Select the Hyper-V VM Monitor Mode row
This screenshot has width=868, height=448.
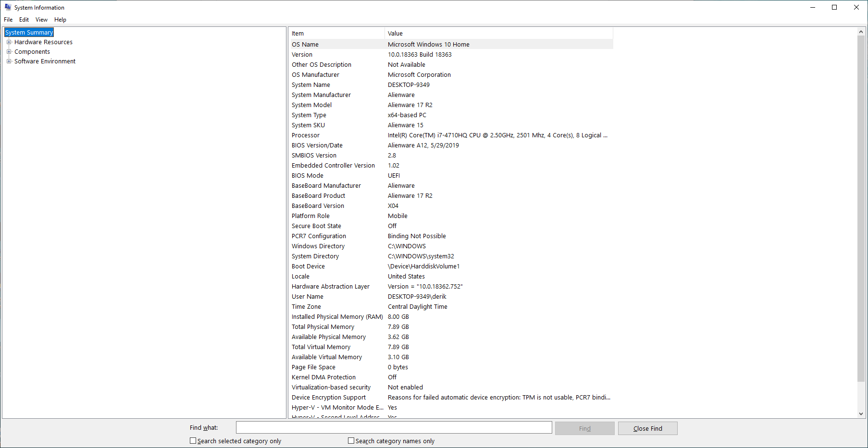(451, 407)
